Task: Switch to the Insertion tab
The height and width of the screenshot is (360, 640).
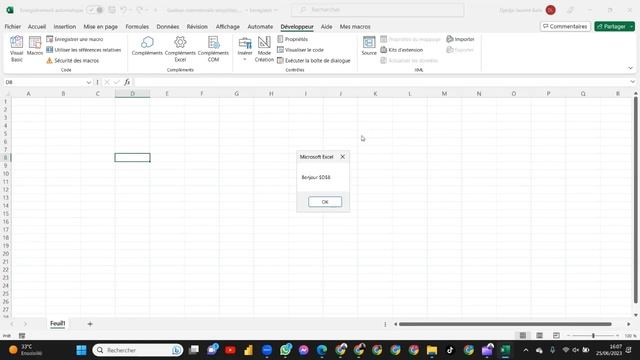Action: (64, 27)
